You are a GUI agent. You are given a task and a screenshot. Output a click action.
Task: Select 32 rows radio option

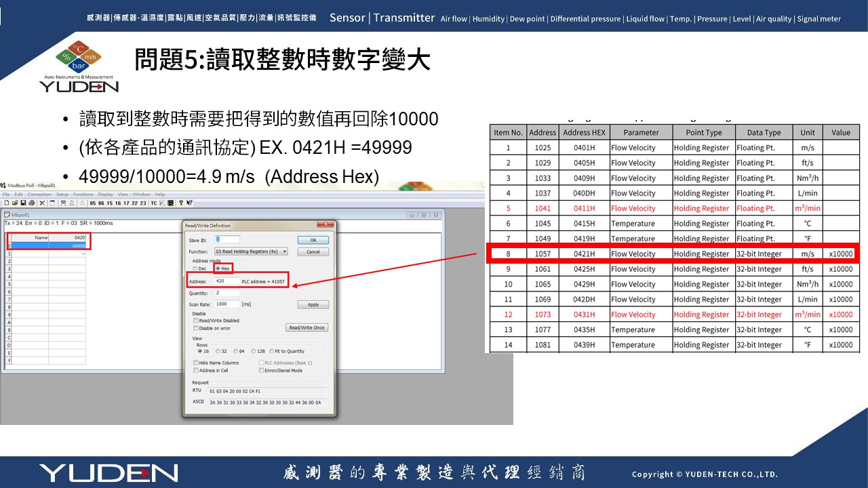pos(218,351)
